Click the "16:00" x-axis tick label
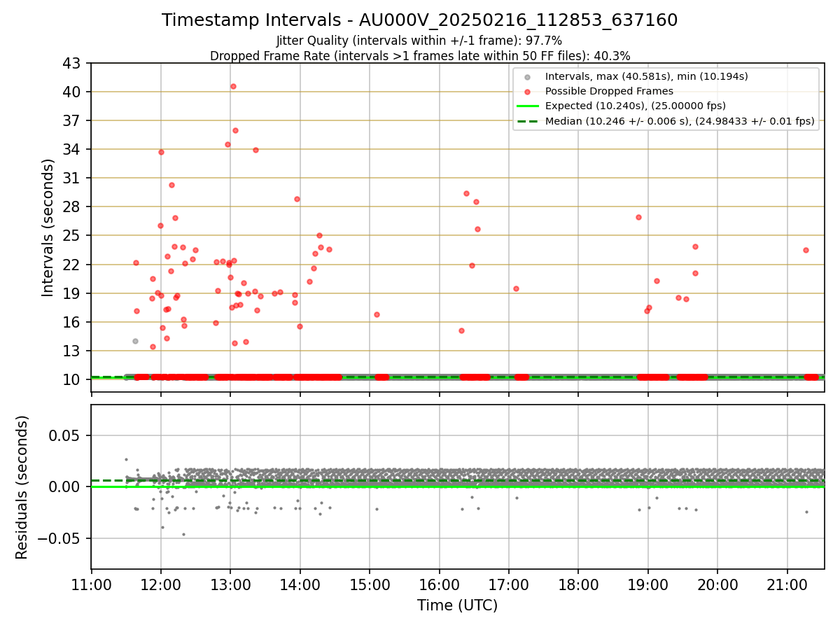The height and width of the screenshot is (630, 840). coord(439,585)
